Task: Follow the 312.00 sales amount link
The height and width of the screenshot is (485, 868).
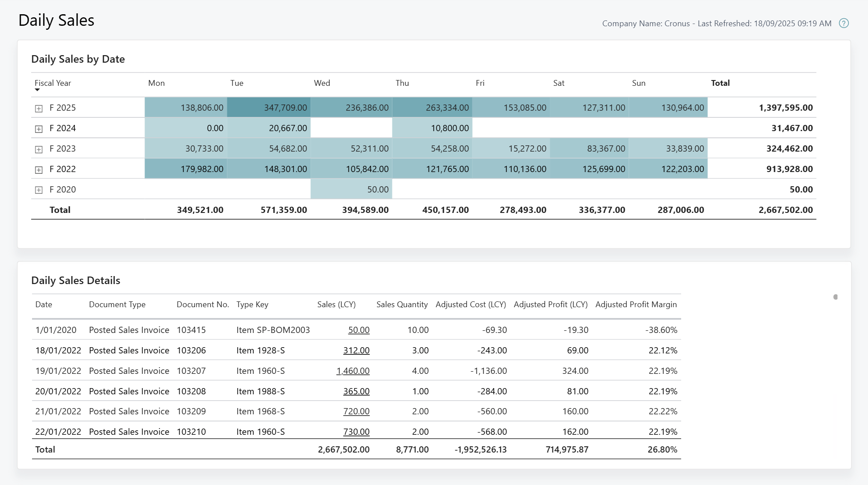Action: 356,350
